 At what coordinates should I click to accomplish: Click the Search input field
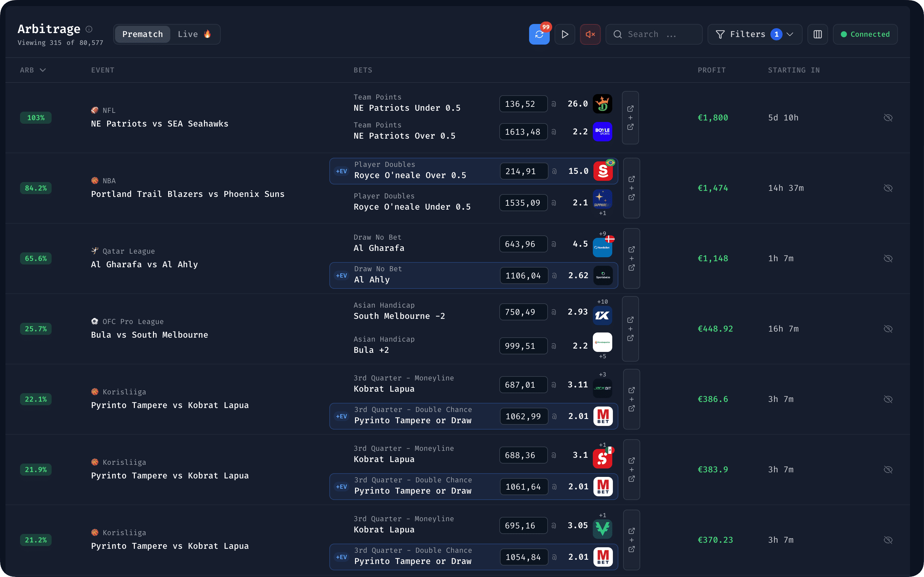(654, 34)
